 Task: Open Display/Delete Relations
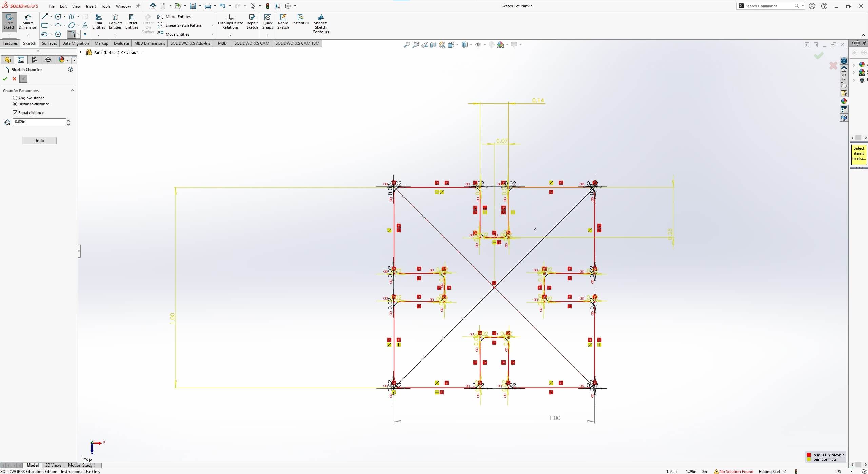click(230, 22)
